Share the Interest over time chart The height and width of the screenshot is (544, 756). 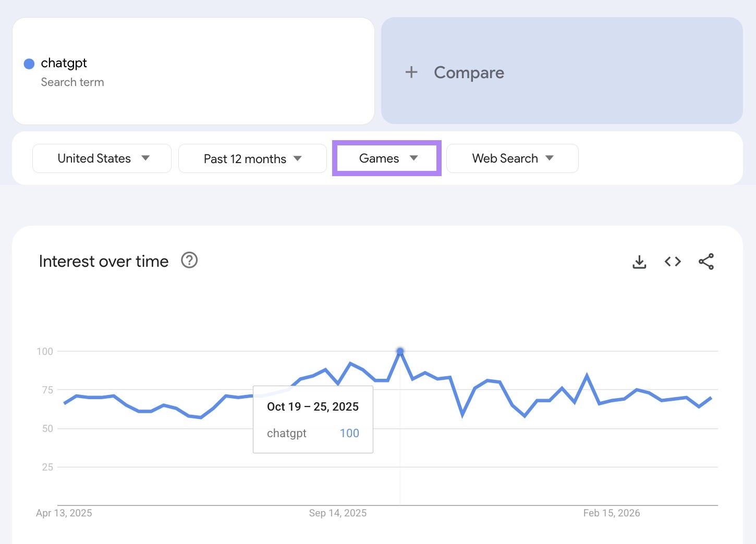[x=706, y=262]
